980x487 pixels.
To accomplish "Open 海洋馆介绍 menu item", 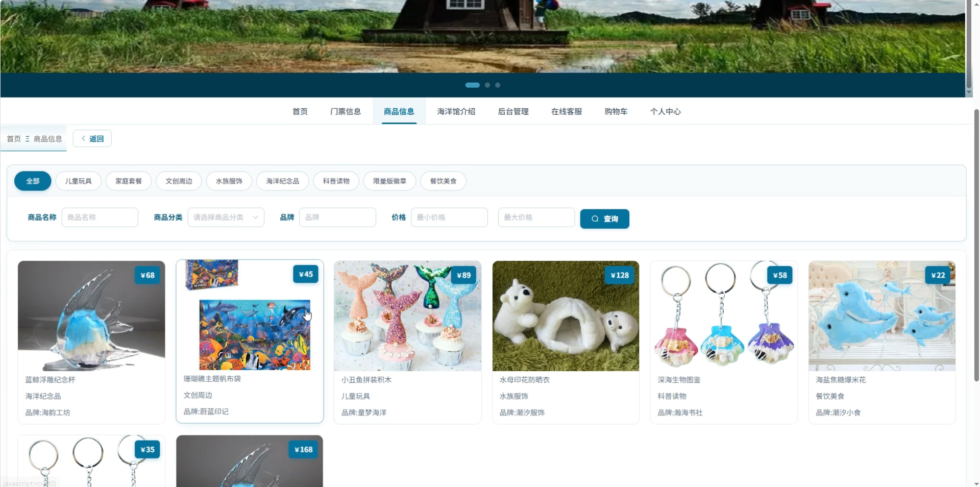I will point(456,111).
